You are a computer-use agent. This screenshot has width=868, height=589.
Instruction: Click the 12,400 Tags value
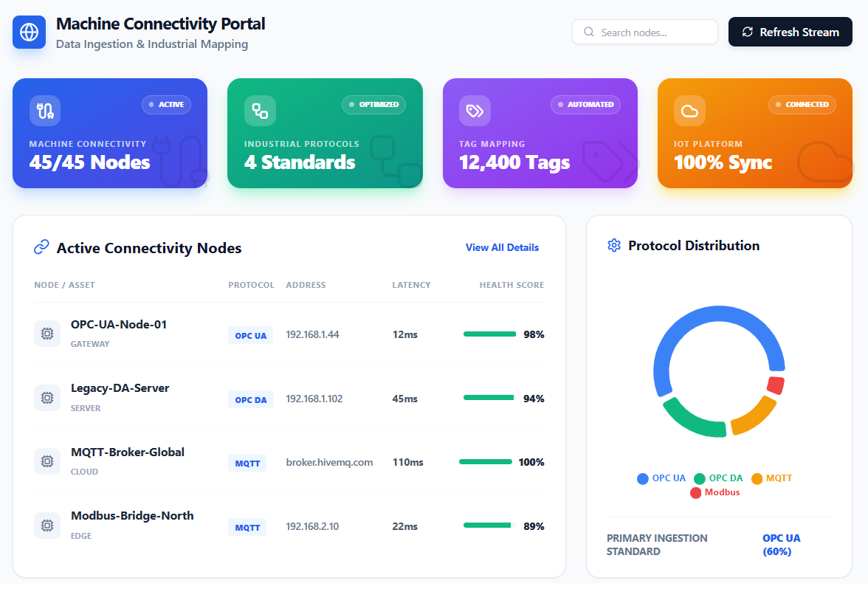pyautogui.click(x=514, y=162)
